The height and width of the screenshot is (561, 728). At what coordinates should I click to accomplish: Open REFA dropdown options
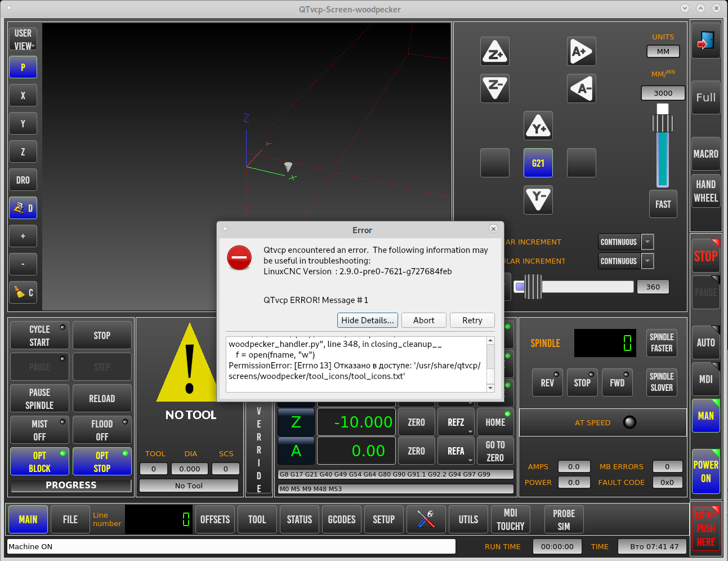470,460
